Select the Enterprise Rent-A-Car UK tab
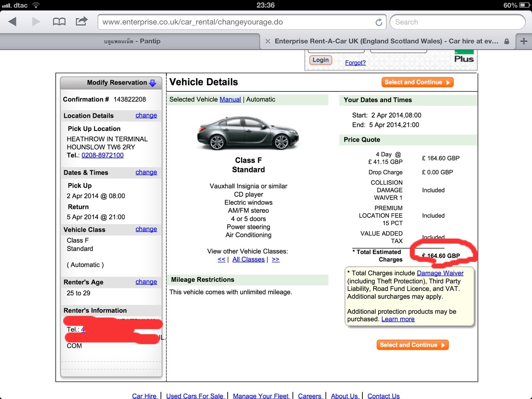532x399 pixels. point(387,41)
